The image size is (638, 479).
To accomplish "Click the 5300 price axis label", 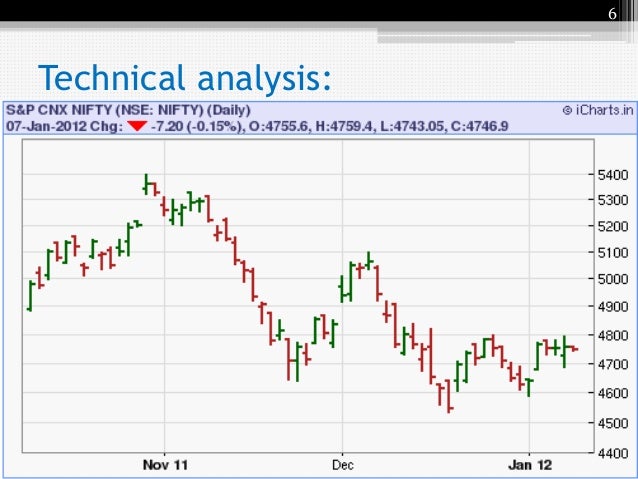I will pos(612,200).
